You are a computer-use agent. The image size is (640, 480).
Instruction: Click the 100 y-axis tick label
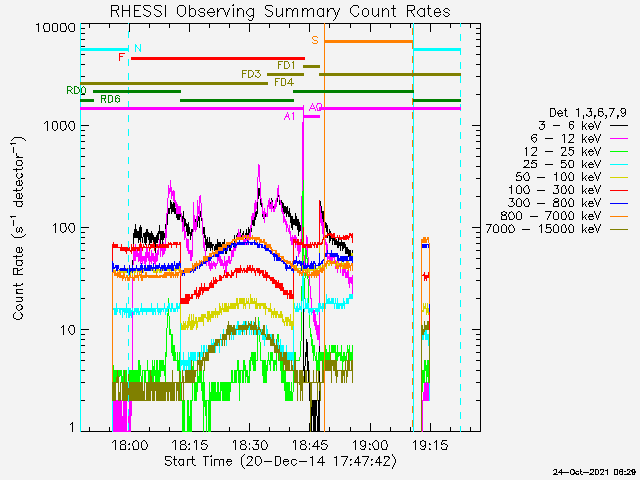(x=64, y=228)
